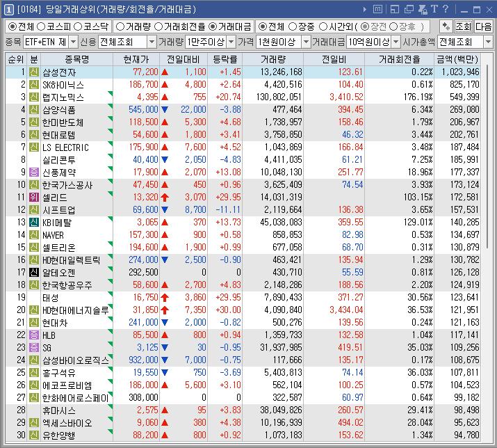Click the 증 badge of HLB
497x448 pixels.
point(34,335)
